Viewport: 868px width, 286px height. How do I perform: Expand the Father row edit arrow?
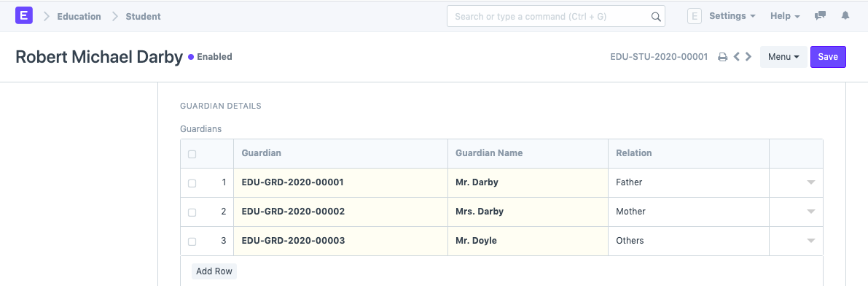click(811, 182)
